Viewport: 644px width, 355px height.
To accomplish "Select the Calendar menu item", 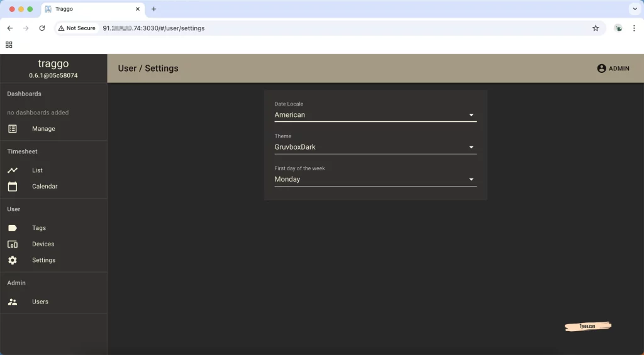I will pos(45,187).
